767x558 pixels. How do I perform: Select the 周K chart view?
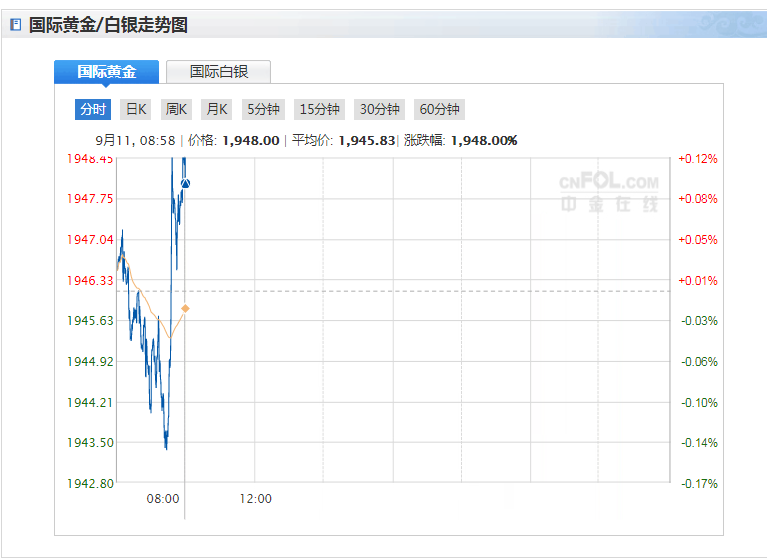(x=176, y=109)
